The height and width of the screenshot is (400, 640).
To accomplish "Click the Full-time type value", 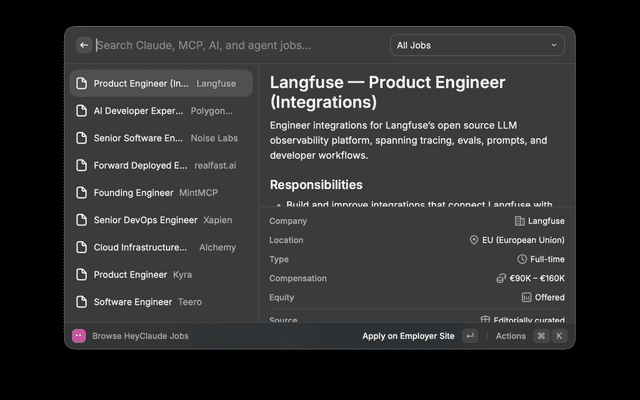I will (x=547, y=259).
